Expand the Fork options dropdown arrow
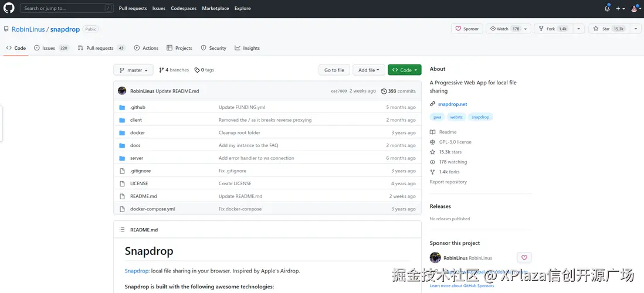 [578, 29]
